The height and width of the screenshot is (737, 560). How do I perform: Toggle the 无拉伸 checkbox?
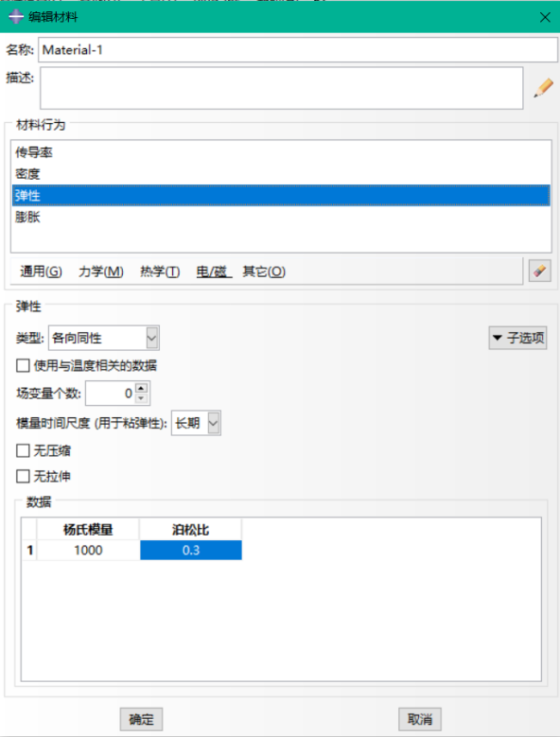click(23, 476)
